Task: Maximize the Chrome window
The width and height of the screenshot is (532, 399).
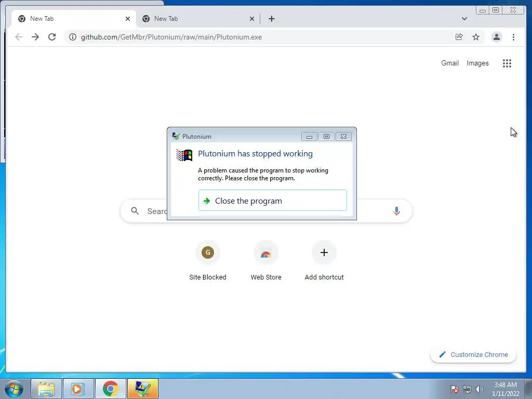Action: click(x=496, y=10)
